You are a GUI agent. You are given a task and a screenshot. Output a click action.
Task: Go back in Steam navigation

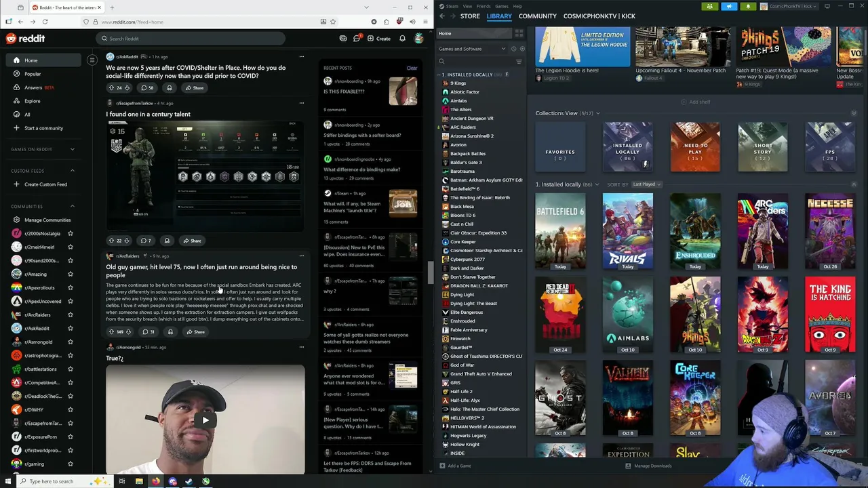[442, 16]
